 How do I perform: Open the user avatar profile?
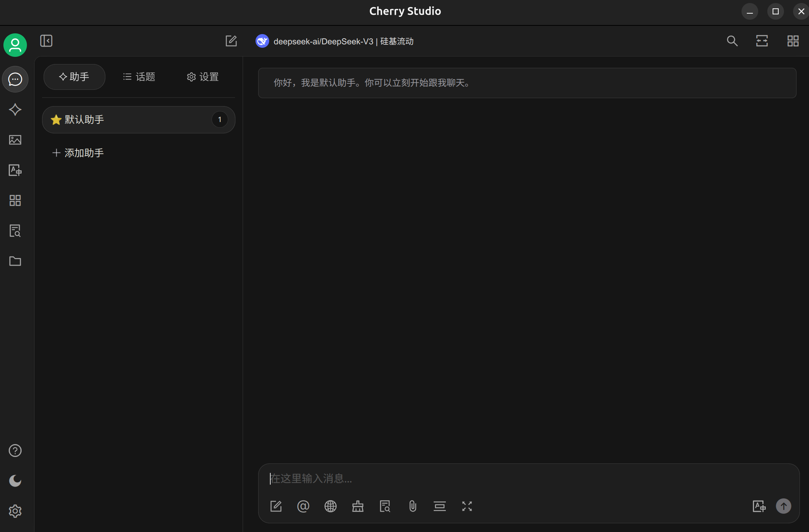pos(15,45)
